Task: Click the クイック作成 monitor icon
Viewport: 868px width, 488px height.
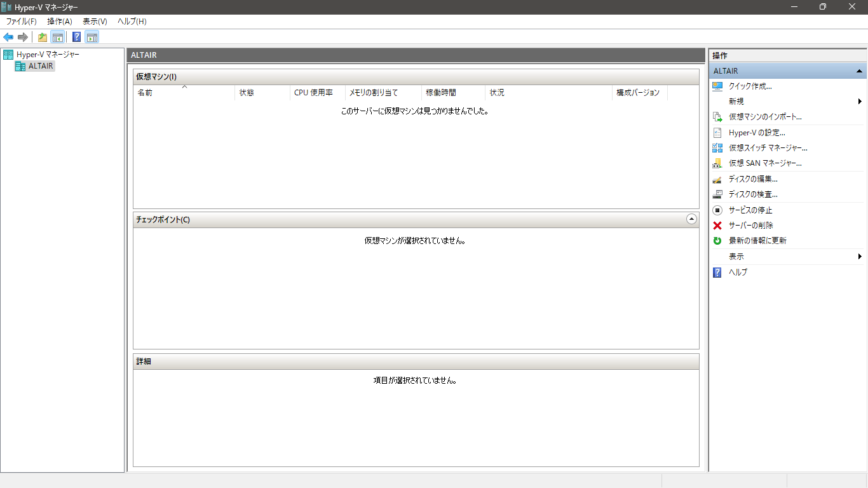Action: pos(717,86)
